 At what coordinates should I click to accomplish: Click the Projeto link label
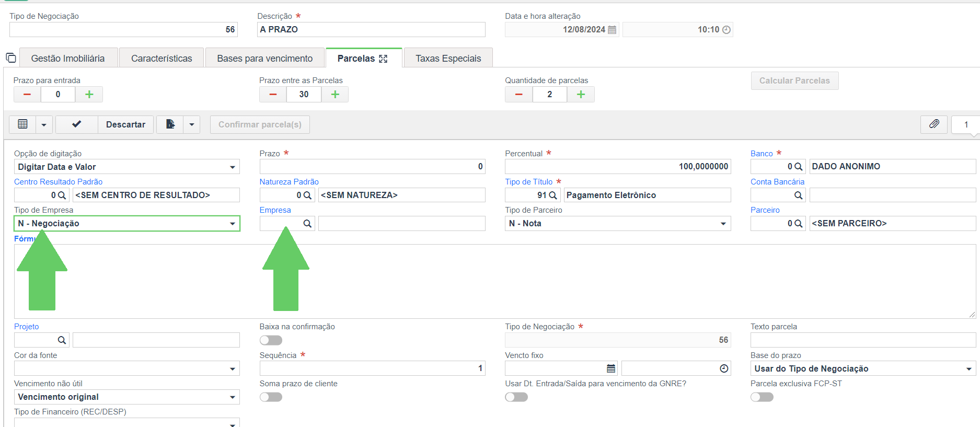[x=27, y=327]
